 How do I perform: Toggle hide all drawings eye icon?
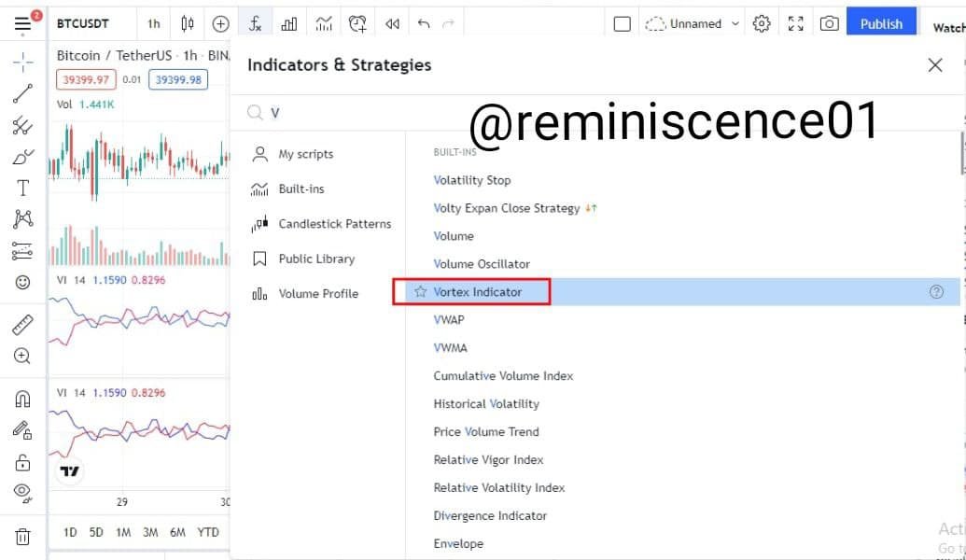click(x=22, y=493)
